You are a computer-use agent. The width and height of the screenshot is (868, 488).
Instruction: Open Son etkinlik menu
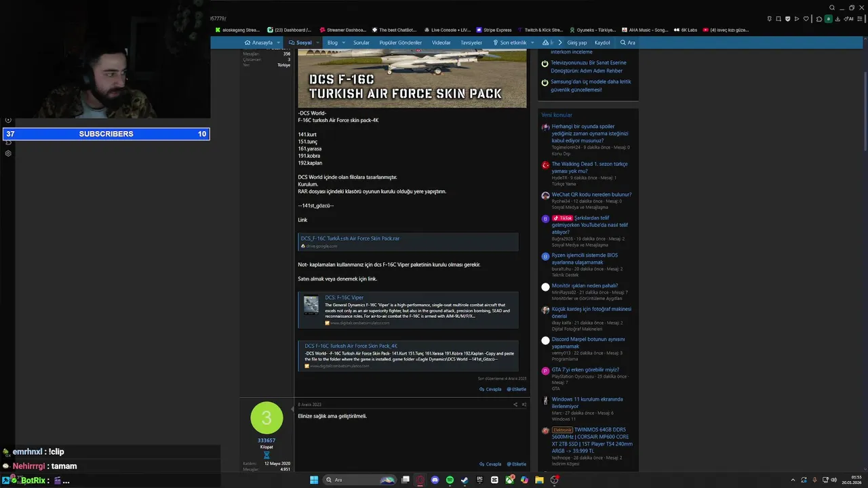click(509, 42)
